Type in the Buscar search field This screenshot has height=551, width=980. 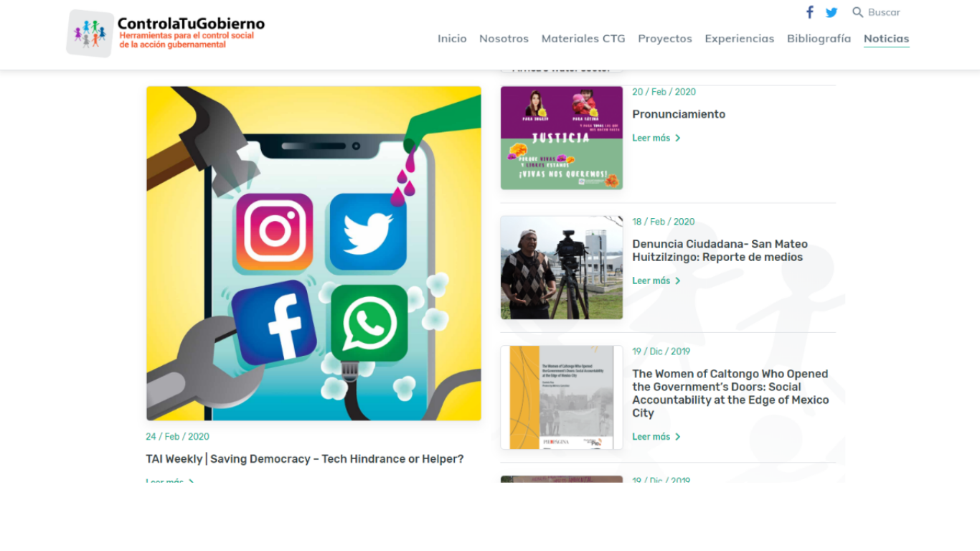884,12
